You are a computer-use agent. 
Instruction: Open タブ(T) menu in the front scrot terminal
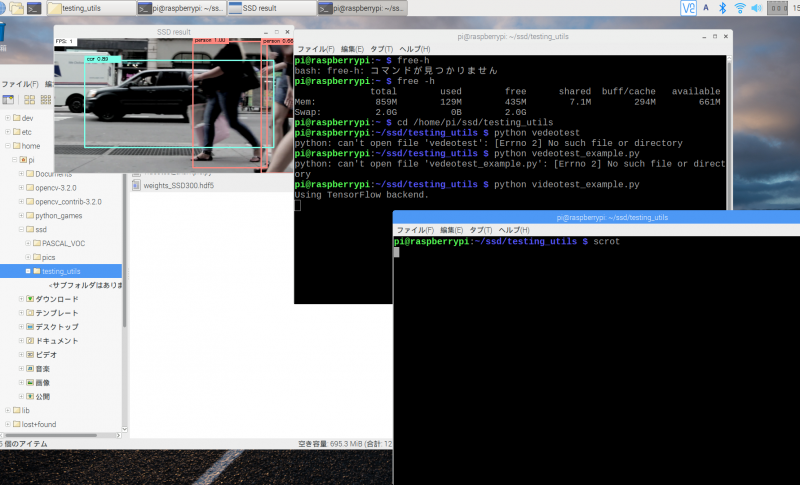coord(481,230)
